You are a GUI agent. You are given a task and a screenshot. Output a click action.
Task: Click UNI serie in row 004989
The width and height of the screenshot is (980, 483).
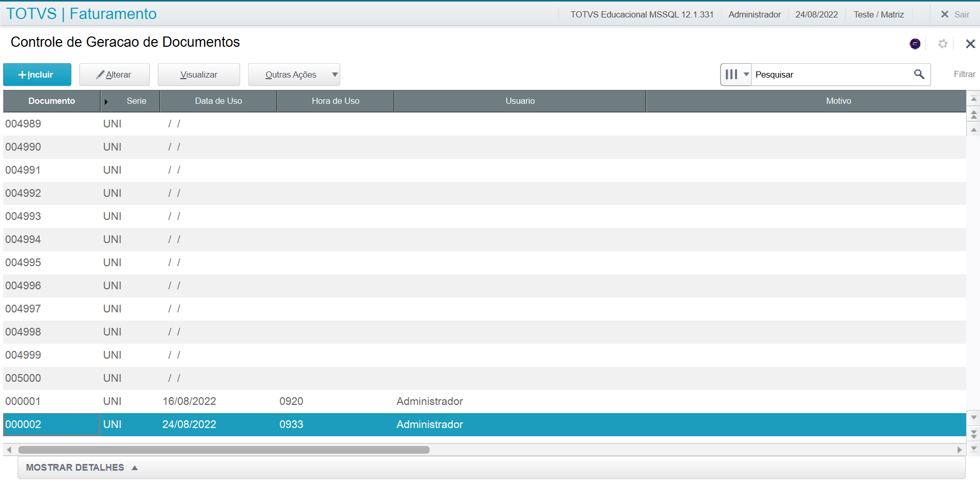pos(112,124)
